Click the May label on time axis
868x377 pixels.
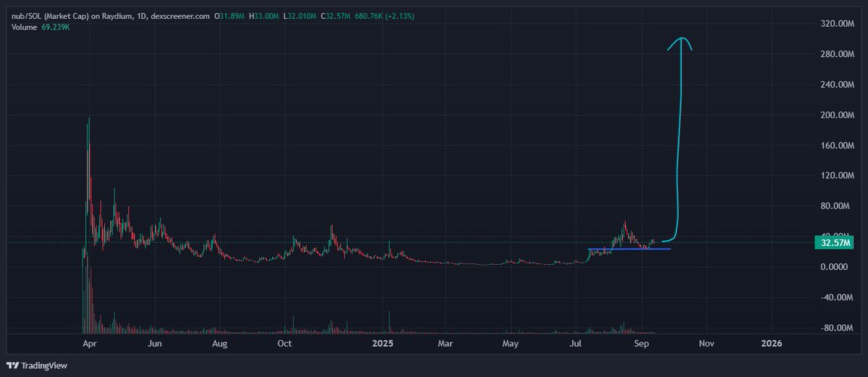(x=511, y=343)
